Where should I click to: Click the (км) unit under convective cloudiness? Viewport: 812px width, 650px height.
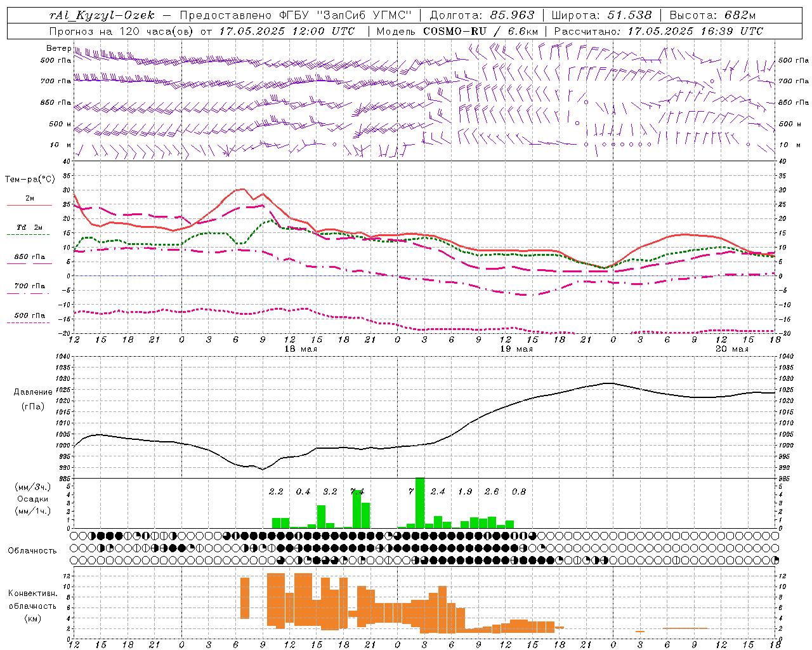click(x=33, y=618)
